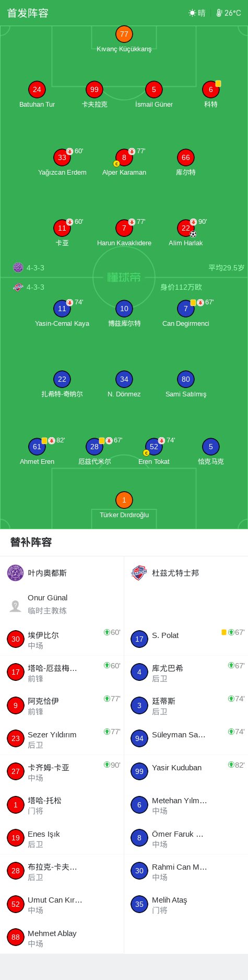The width and height of the screenshot is (248, 980).
Task: Open substitute 埃伊比尔 number 30 row
Action: point(62,639)
